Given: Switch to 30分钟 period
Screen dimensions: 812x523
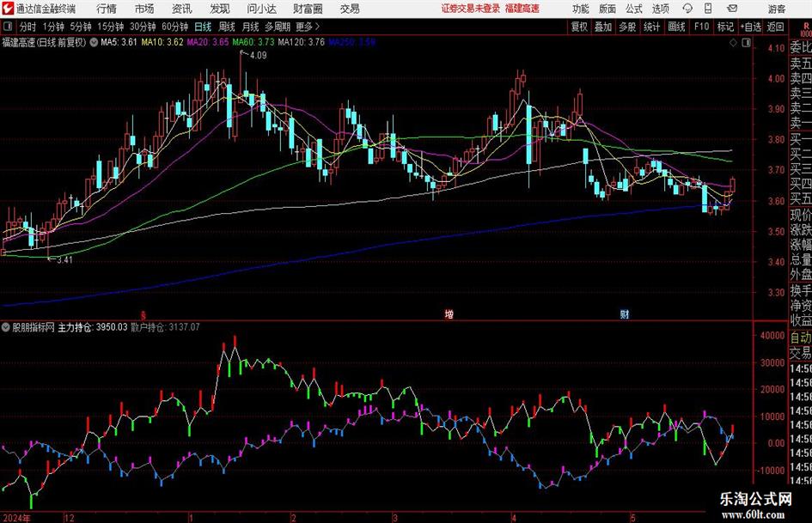Looking at the screenshot, I should 143,27.
